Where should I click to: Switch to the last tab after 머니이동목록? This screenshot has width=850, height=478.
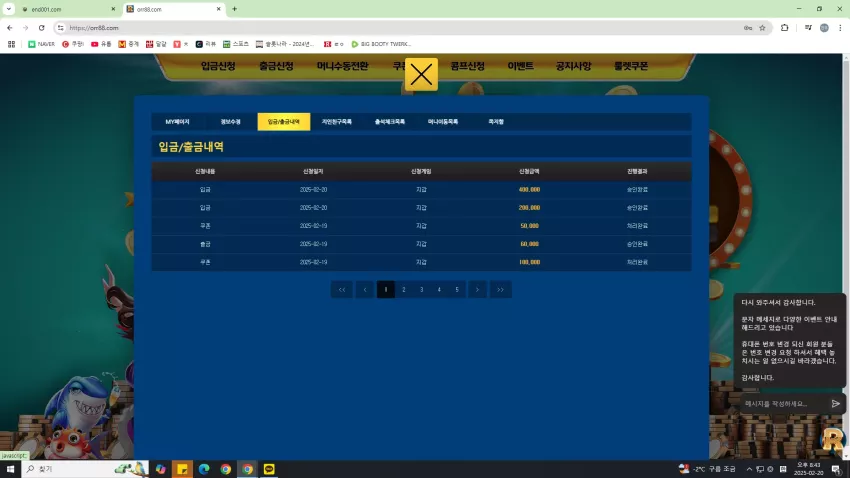496,122
